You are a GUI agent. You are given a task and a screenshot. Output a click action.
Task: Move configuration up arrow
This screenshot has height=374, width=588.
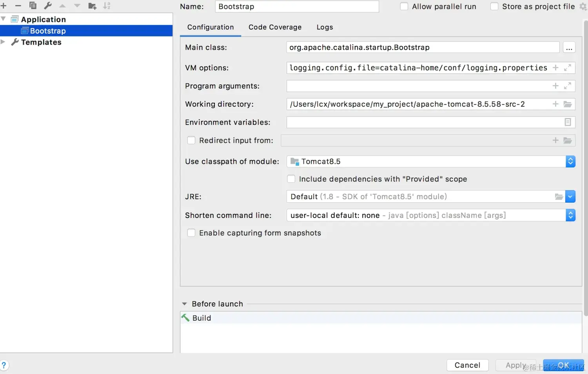click(62, 5)
